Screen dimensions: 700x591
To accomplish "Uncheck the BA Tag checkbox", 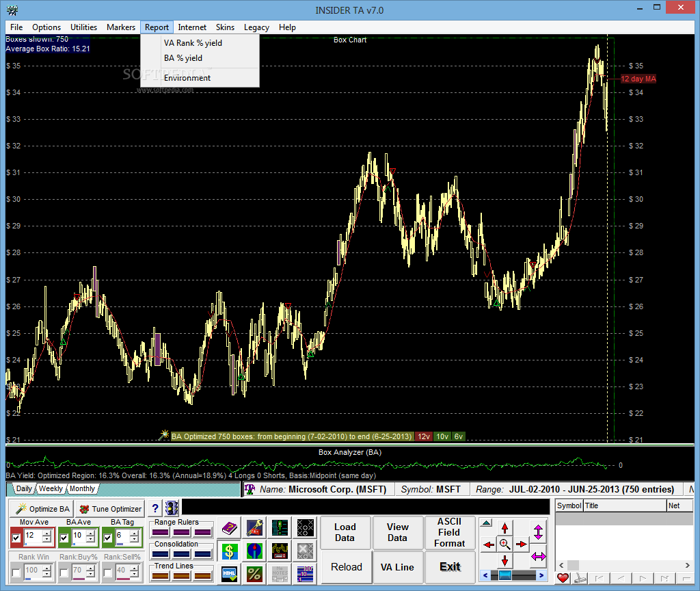I will pos(108,538).
